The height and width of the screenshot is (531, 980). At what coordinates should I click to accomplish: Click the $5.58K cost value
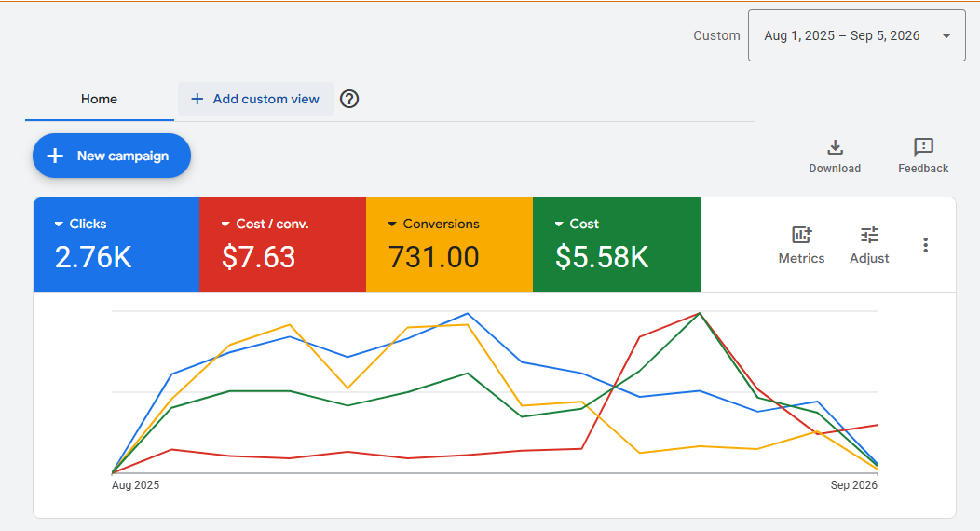point(602,257)
